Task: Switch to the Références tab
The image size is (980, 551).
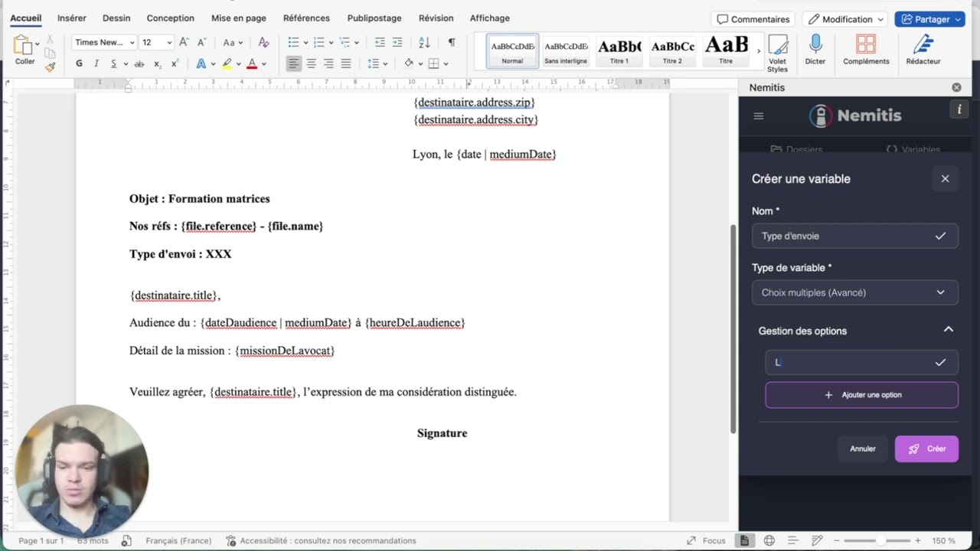Action: pyautogui.click(x=306, y=18)
